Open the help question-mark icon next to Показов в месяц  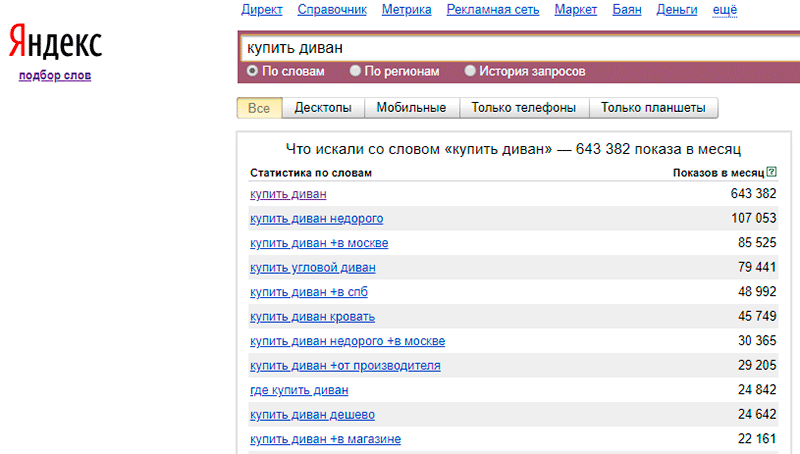coord(771,172)
